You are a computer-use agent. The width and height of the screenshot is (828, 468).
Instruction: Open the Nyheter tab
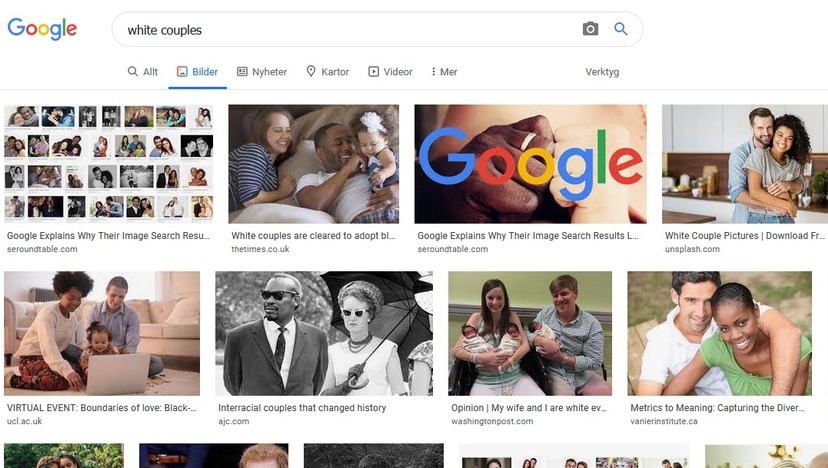click(x=262, y=72)
